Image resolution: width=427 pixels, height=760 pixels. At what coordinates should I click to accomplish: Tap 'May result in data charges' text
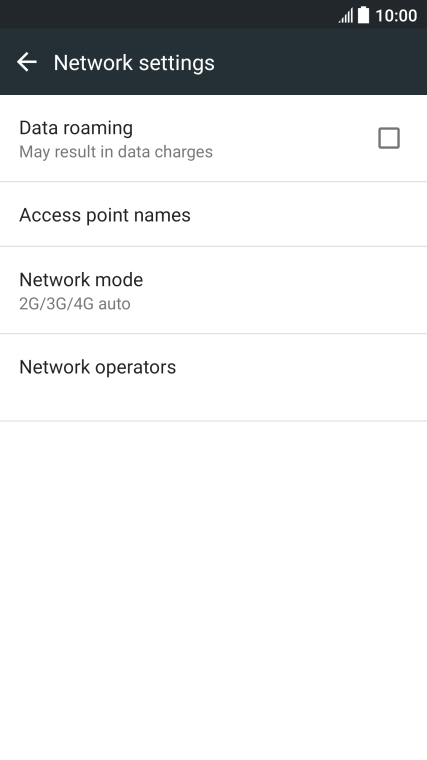[116, 152]
